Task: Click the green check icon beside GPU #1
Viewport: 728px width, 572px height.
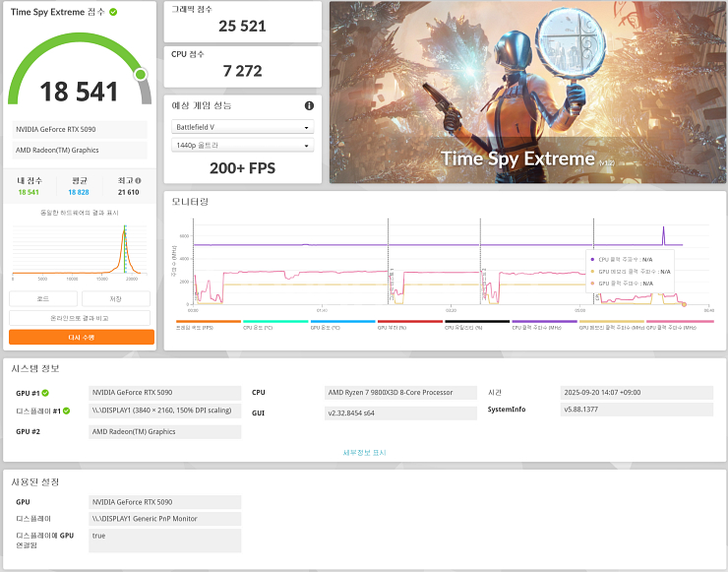Action: (x=45, y=393)
